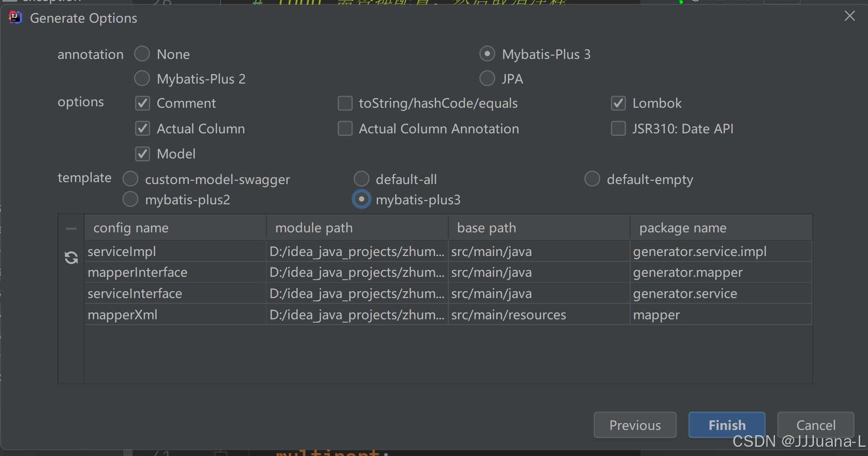Select the JPA annotation radio button
Screen dimensions: 868x456
click(x=487, y=78)
